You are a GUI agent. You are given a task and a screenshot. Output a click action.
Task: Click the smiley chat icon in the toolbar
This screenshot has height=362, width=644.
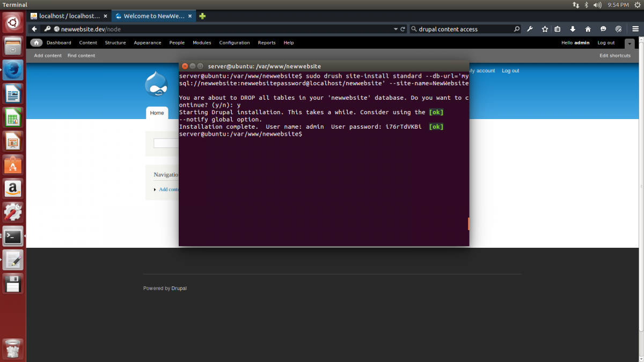click(603, 29)
